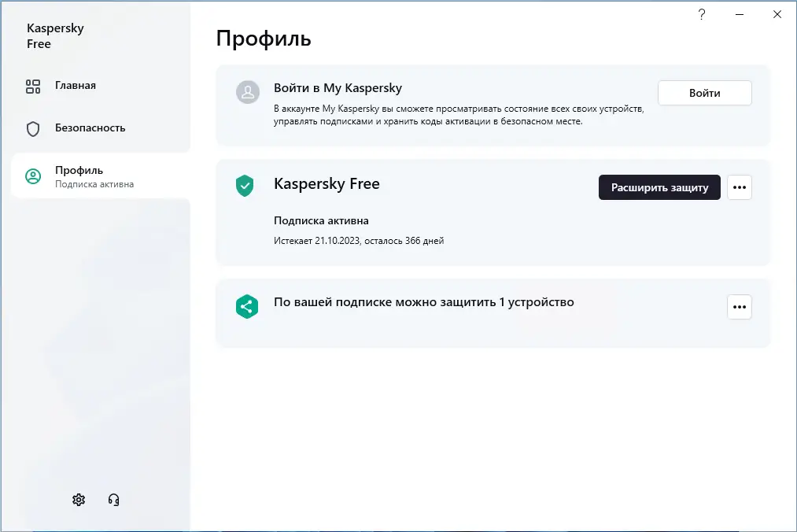Open support via the headset icon
Image resolution: width=797 pixels, height=532 pixels.
coord(113,500)
